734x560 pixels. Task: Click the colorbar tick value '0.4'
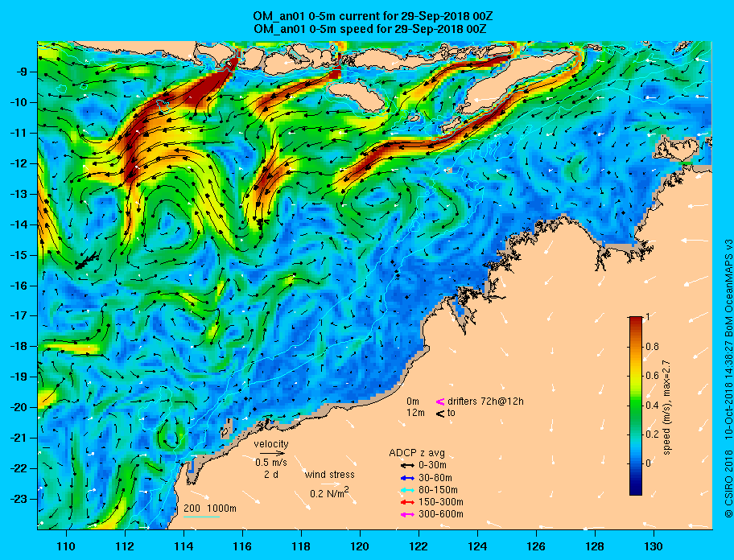[652, 406]
